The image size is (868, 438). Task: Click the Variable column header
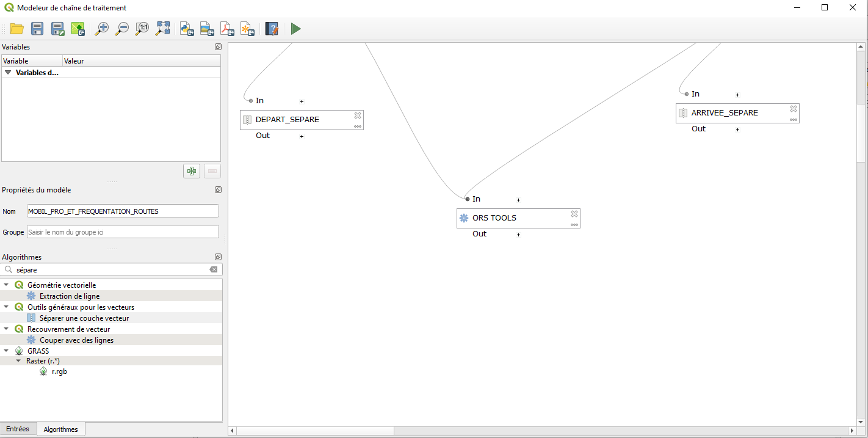click(32, 61)
